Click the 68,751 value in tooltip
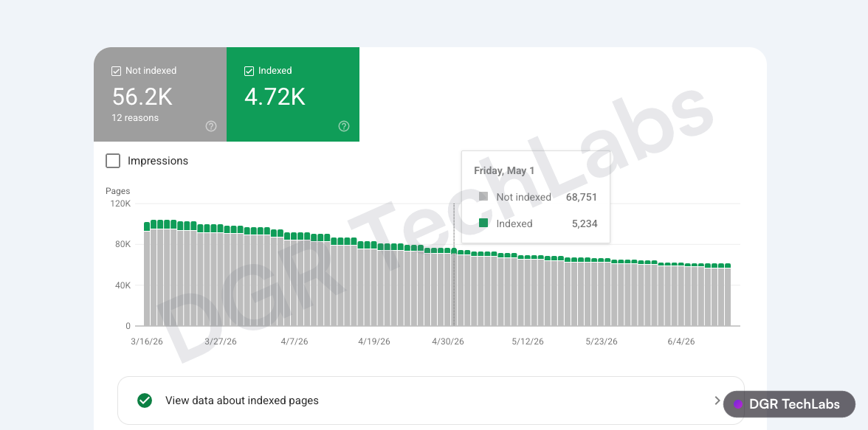The height and width of the screenshot is (430, 868). (x=582, y=197)
